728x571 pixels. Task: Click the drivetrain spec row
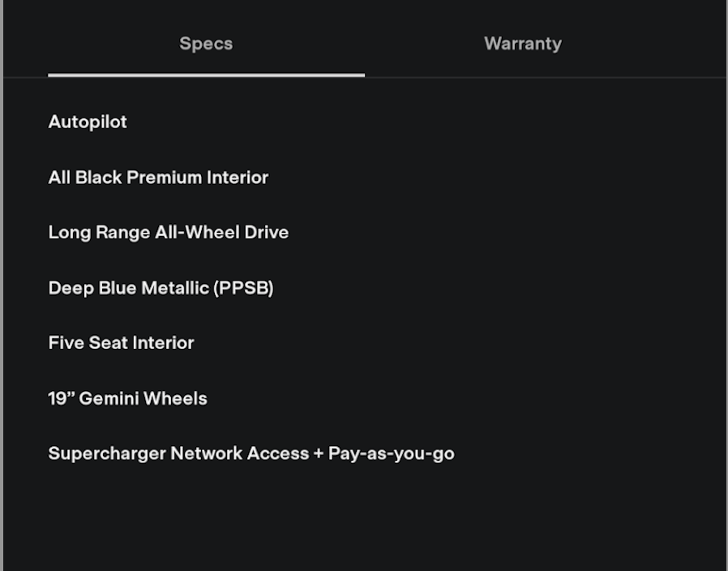pyautogui.click(x=169, y=233)
